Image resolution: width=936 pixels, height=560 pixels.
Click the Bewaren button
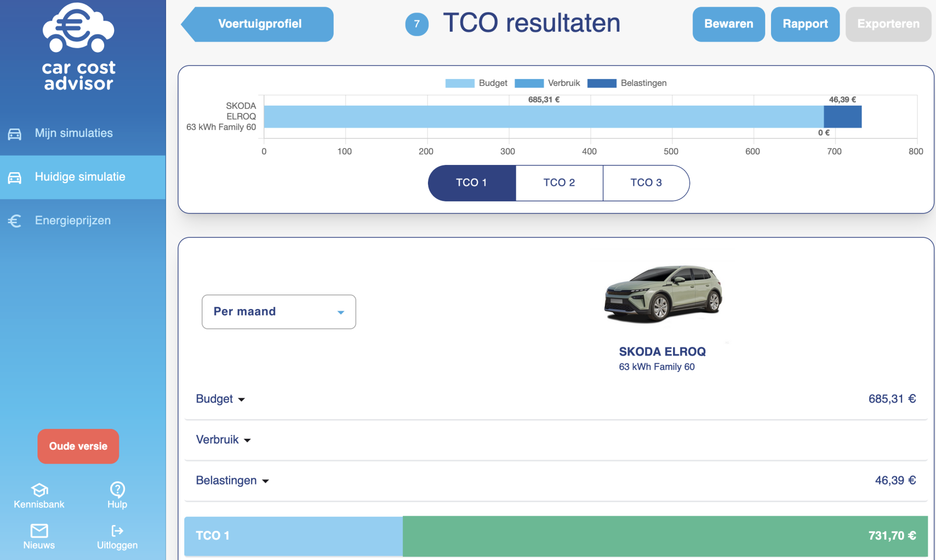pyautogui.click(x=728, y=24)
